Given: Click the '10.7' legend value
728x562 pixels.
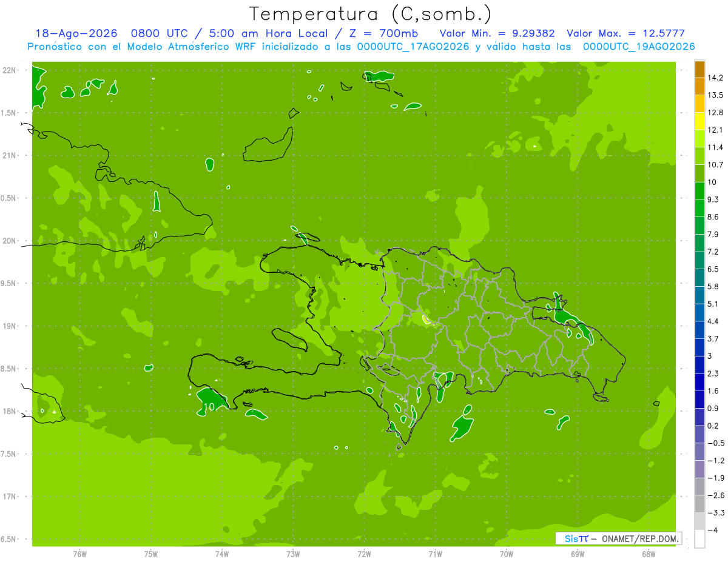Looking at the screenshot, I should pyautogui.click(x=716, y=165).
